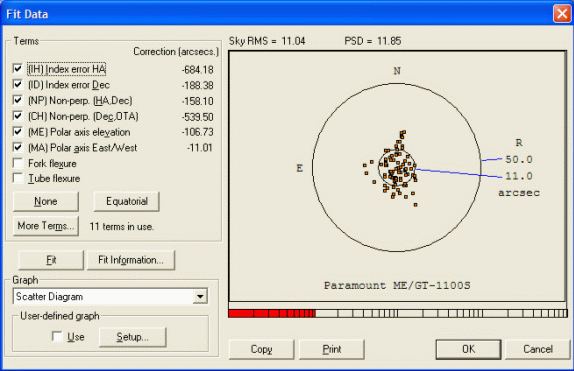Enable the Tube flexure checkbox
Viewport: 574px width, 371px height.
point(17,178)
